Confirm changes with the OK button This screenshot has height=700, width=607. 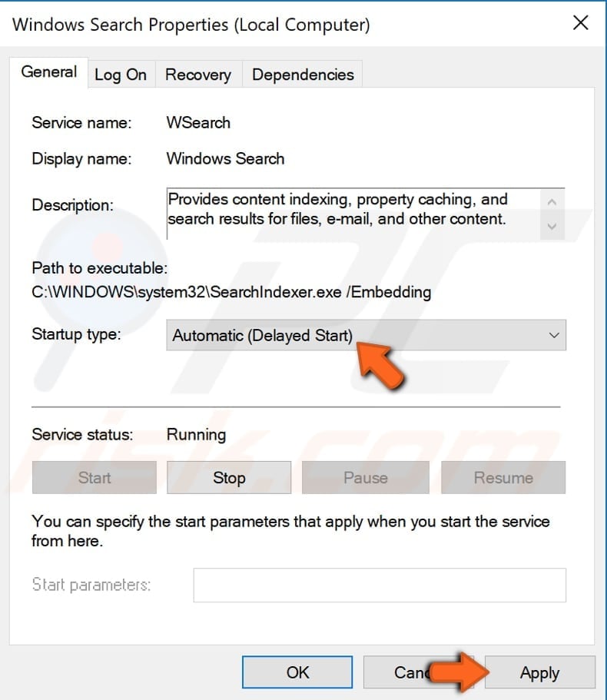click(297, 672)
